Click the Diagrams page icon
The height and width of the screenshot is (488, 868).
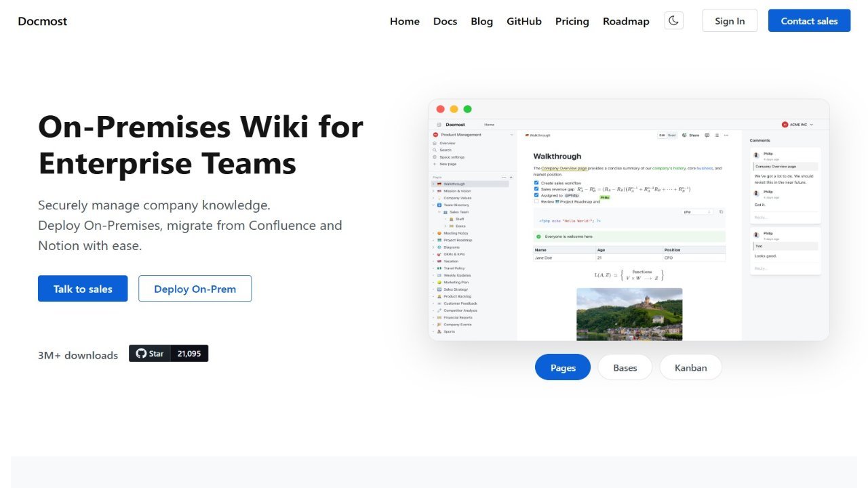pyautogui.click(x=439, y=247)
